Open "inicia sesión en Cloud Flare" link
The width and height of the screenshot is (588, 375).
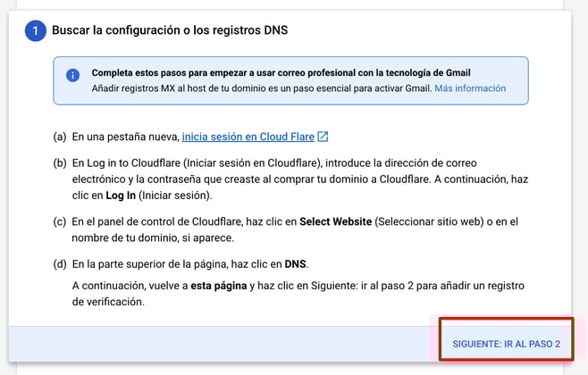click(x=248, y=137)
